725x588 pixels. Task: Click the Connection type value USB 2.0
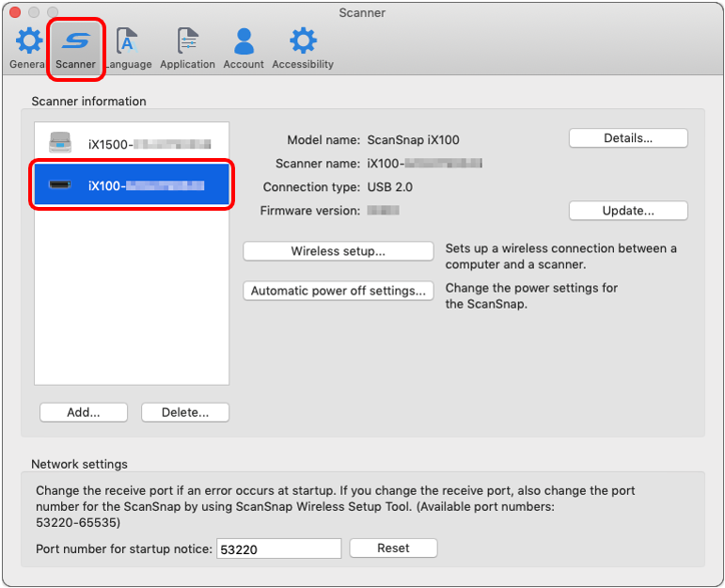click(390, 187)
